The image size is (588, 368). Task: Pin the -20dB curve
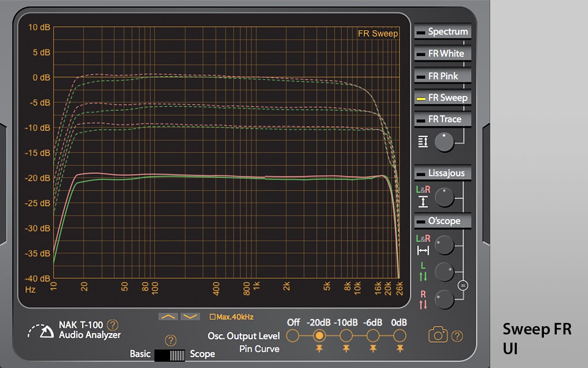click(x=319, y=349)
